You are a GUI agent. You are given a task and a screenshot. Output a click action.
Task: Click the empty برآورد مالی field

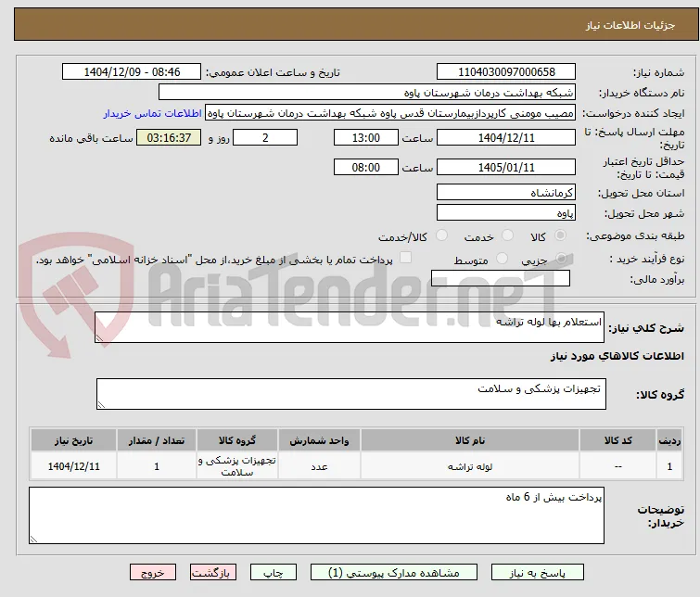coord(501,278)
